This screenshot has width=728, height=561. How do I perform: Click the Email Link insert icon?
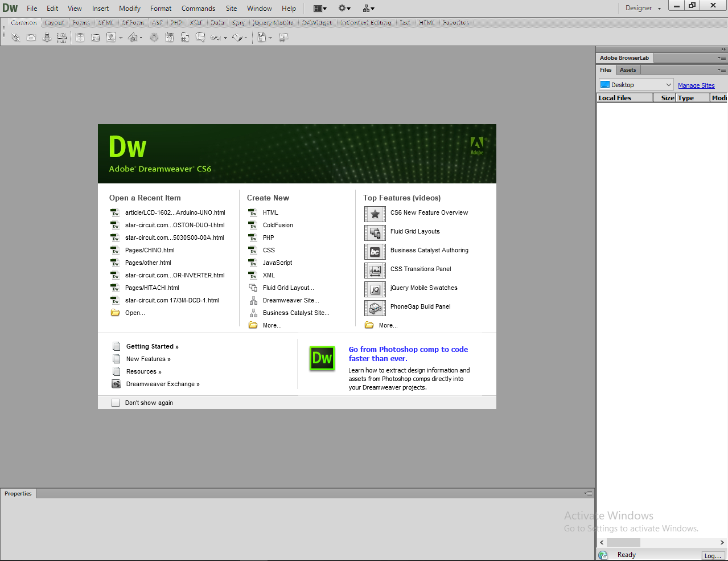(x=31, y=38)
